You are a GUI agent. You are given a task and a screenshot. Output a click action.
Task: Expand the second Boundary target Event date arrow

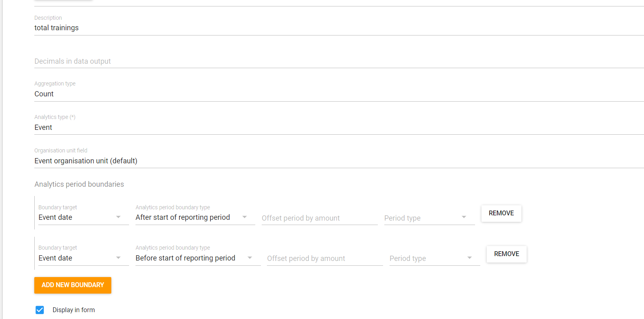(x=118, y=258)
